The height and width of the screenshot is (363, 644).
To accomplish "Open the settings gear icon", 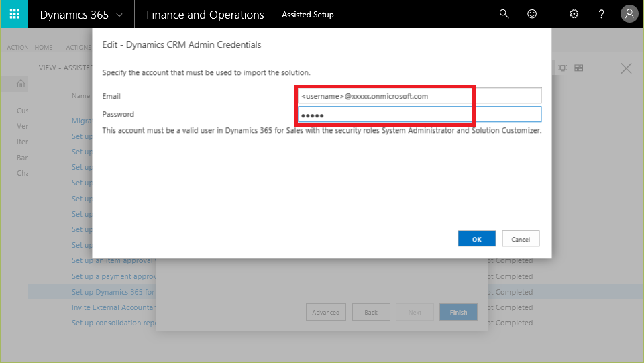I will coord(574,14).
